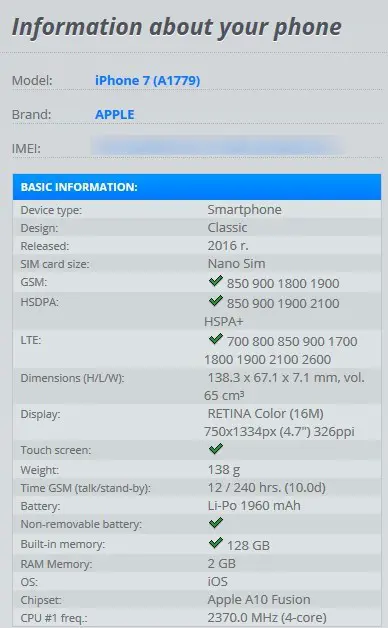The width and height of the screenshot is (388, 628).
Task: Click the 'OS:' label
Action: pos(29,582)
